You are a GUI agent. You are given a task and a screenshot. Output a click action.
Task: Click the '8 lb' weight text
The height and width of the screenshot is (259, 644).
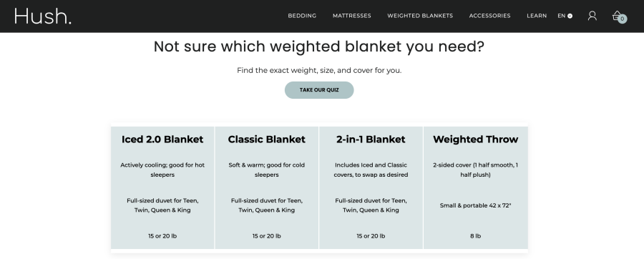coord(475,236)
